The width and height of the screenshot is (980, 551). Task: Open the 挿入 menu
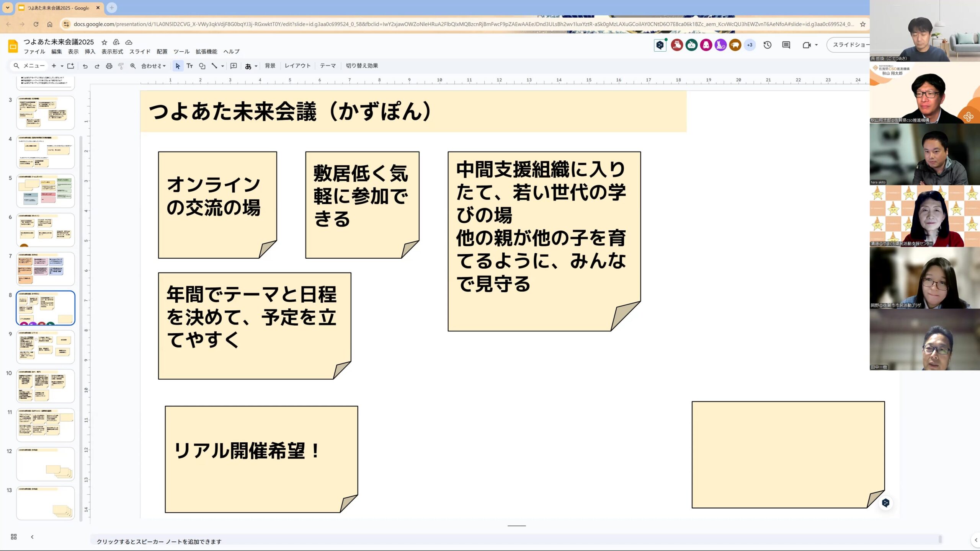pyautogui.click(x=90, y=52)
